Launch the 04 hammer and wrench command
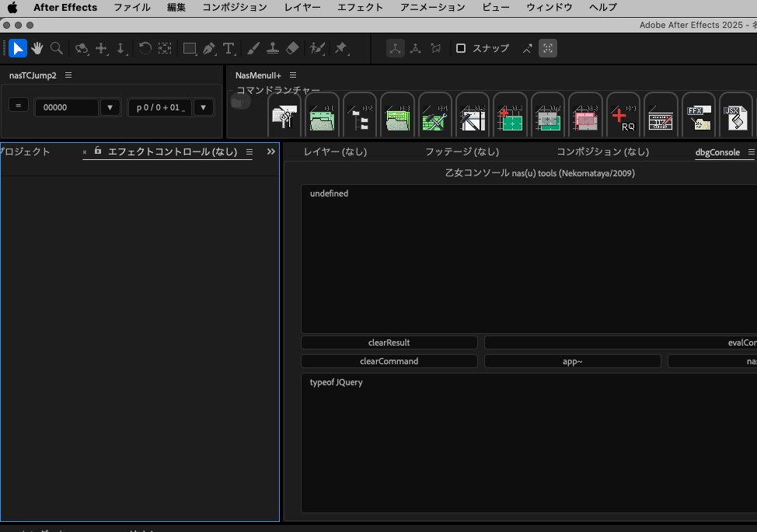Screen dimensions: 757x532 click(435, 117)
